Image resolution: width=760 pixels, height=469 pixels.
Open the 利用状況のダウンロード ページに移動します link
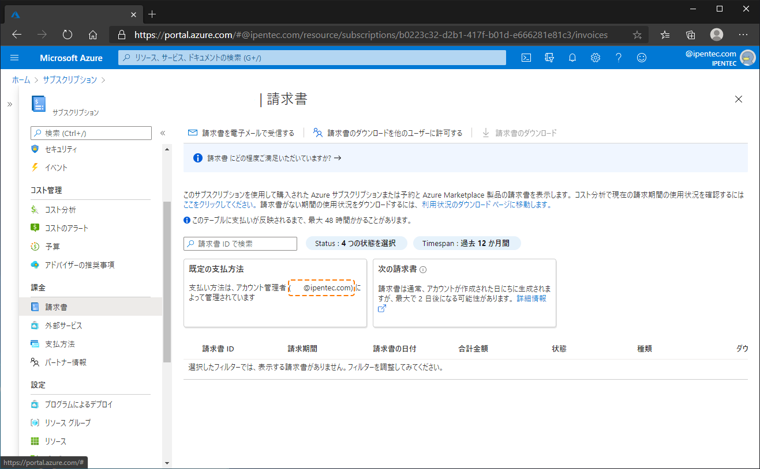486,204
